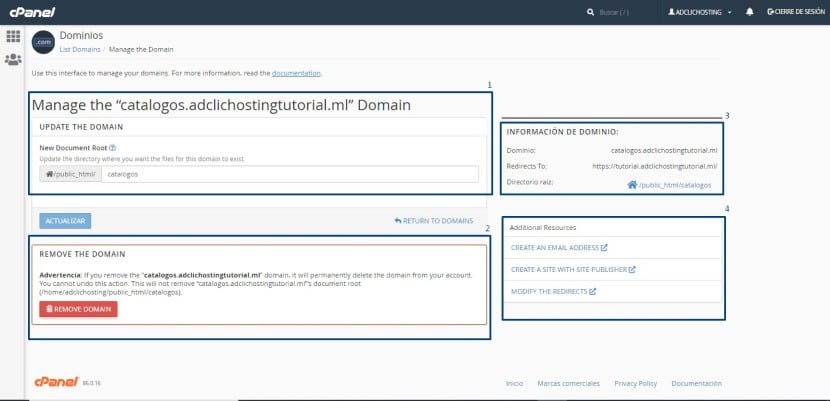Open the user manager people icon in the sidebar
The image size is (830, 401).
[13, 59]
